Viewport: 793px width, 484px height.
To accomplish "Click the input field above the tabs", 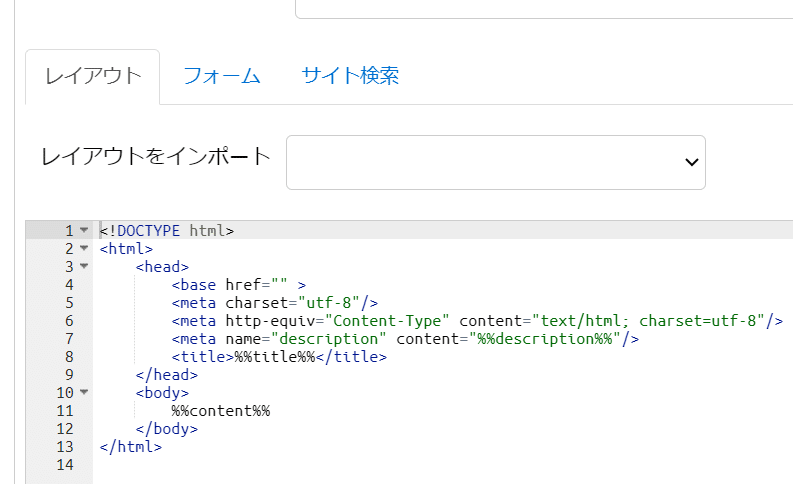I will (x=544, y=9).
